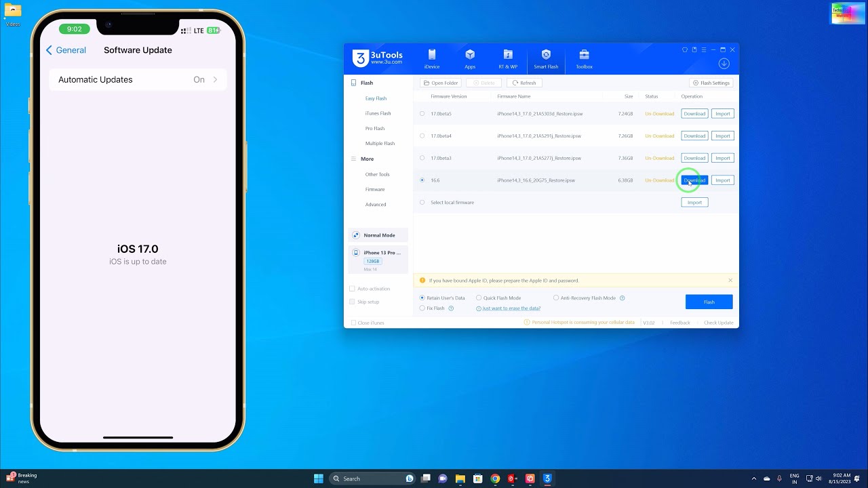Click the Check Update link

[719, 323]
